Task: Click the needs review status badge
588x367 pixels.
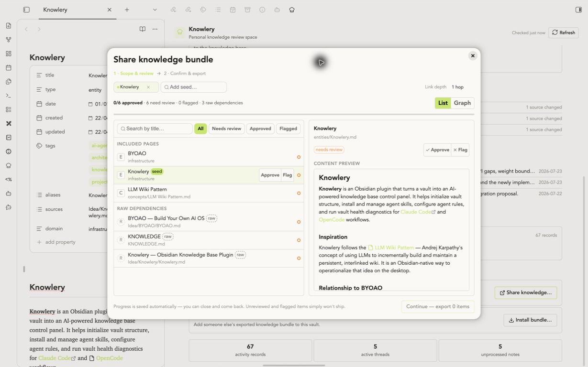Action: click(329, 150)
